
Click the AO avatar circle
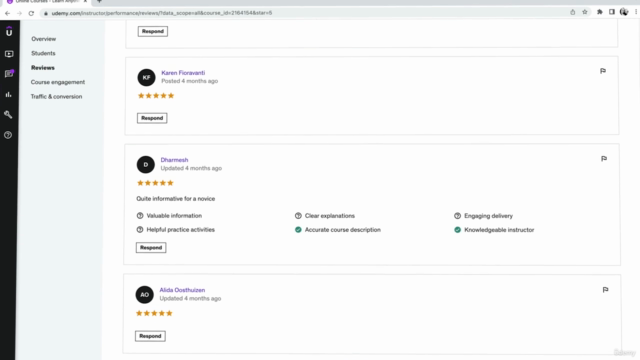(x=144, y=295)
